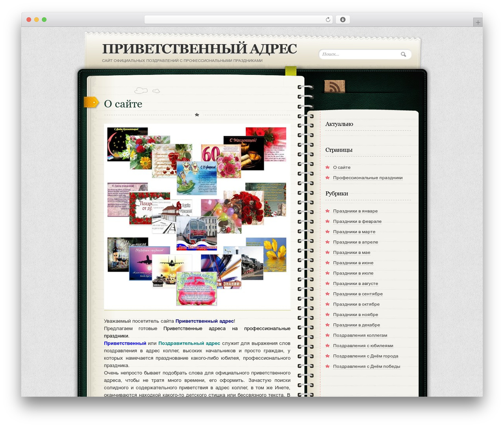
Task: Click the orange tag icon beside О сайте
Action: [91, 102]
